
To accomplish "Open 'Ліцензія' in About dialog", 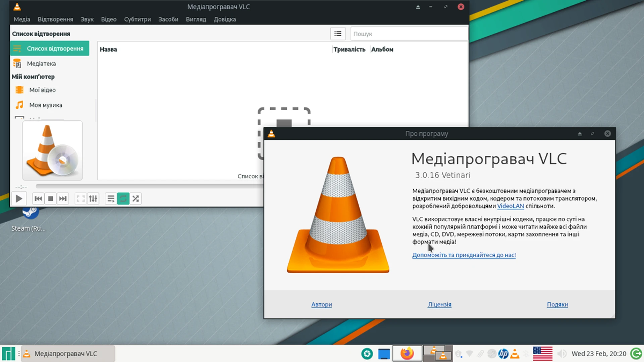I will pyautogui.click(x=439, y=305).
